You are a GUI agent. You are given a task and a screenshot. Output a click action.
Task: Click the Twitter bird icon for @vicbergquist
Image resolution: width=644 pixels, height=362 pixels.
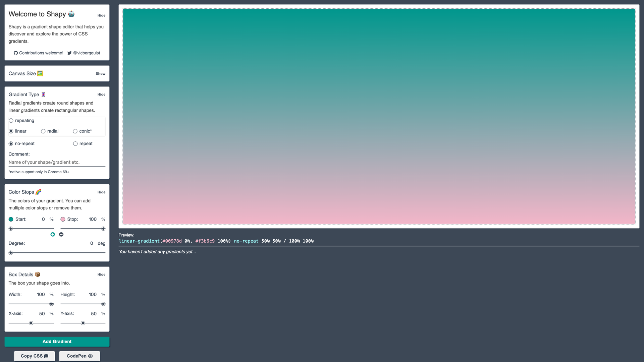(x=69, y=53)
